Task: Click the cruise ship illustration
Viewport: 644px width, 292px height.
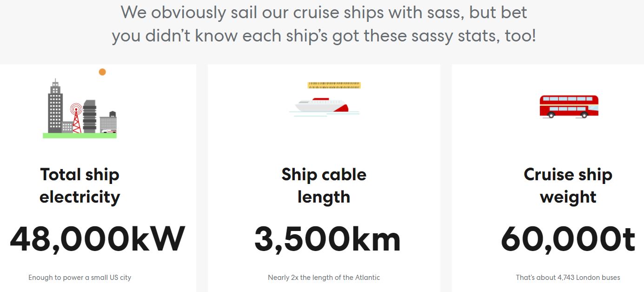Action: pos(324,106)
